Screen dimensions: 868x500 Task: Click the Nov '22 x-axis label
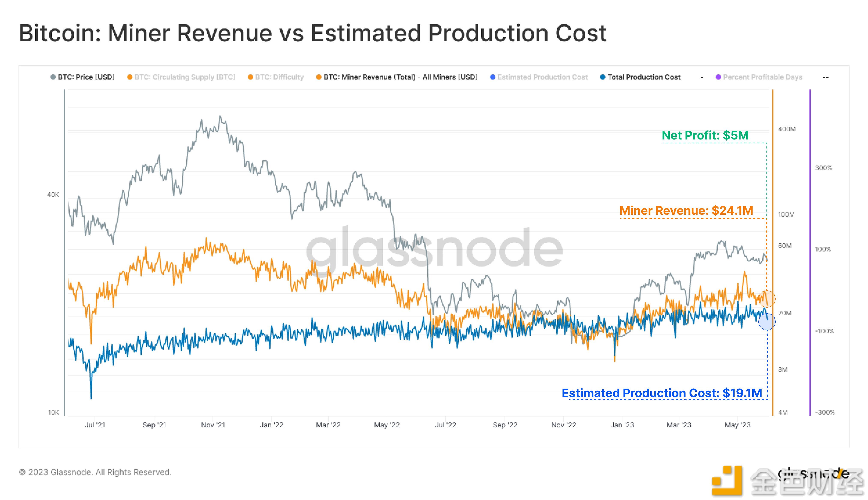coord(564,425)
